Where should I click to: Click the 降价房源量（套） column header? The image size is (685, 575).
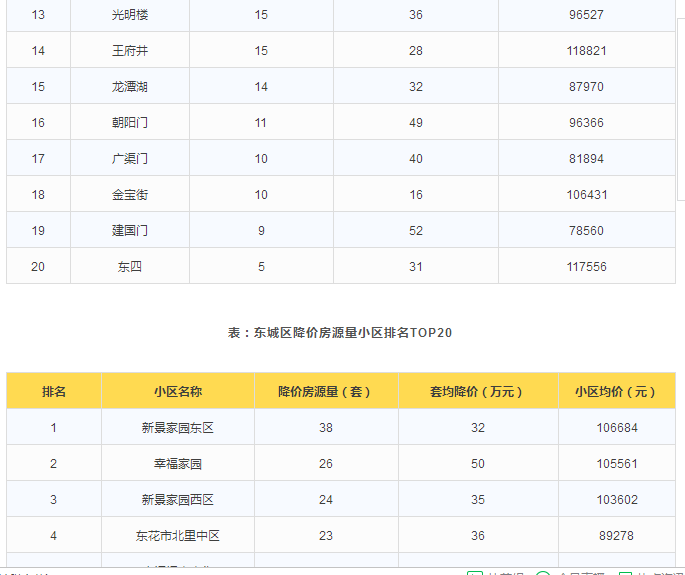point(326,392)
